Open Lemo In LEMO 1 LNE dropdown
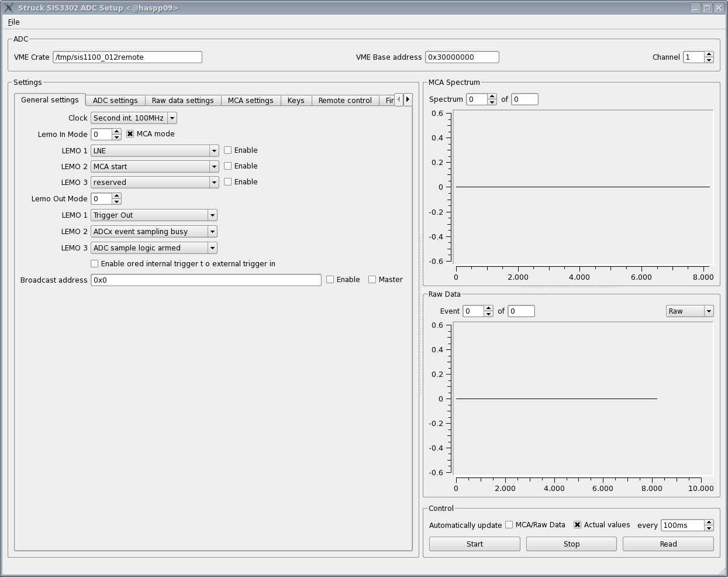 point(154,151)
